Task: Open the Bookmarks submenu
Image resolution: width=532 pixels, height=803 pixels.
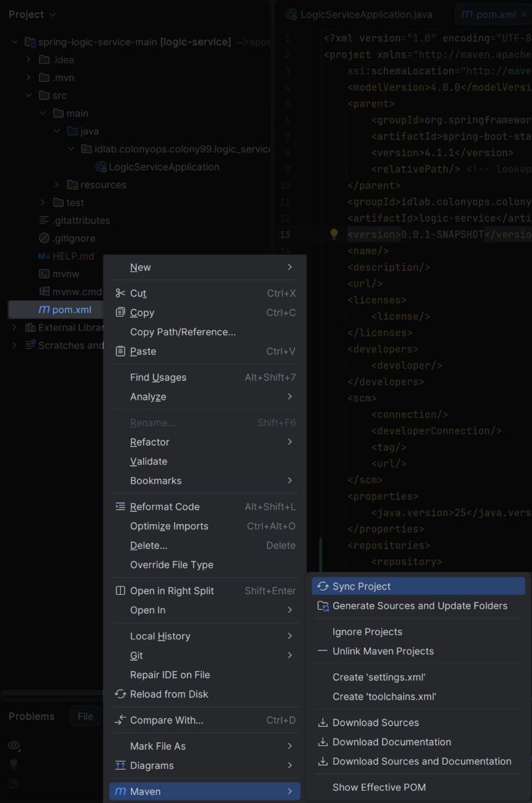Action: click(205, 480)
